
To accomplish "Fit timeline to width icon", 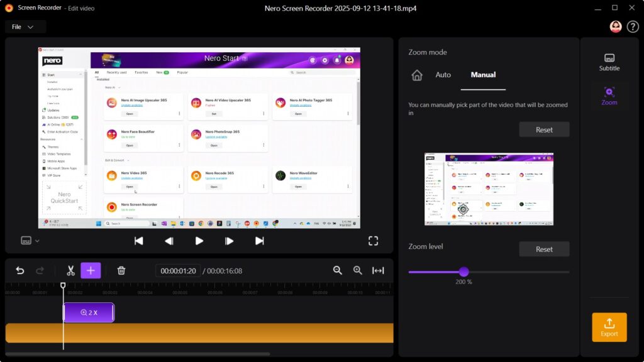I will coord(378,270).
